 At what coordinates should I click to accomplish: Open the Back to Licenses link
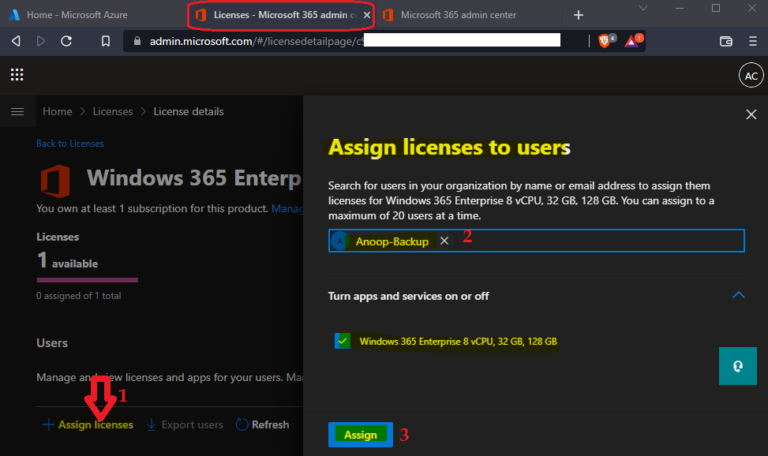click(x=70, y=144)
